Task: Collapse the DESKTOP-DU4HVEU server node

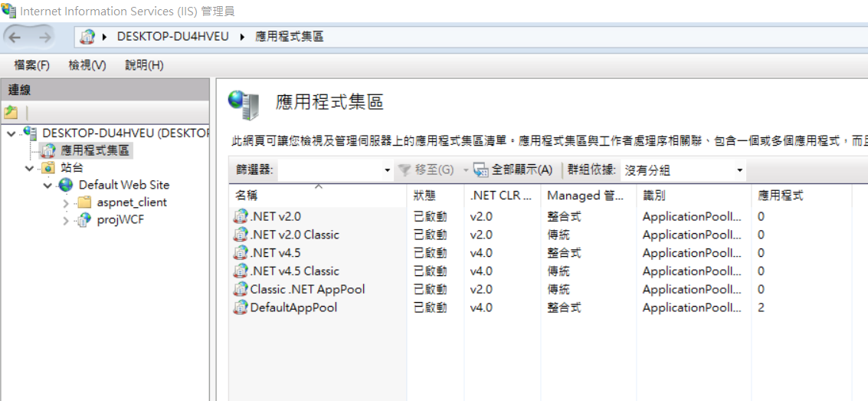Action: [x=11, y=133]
